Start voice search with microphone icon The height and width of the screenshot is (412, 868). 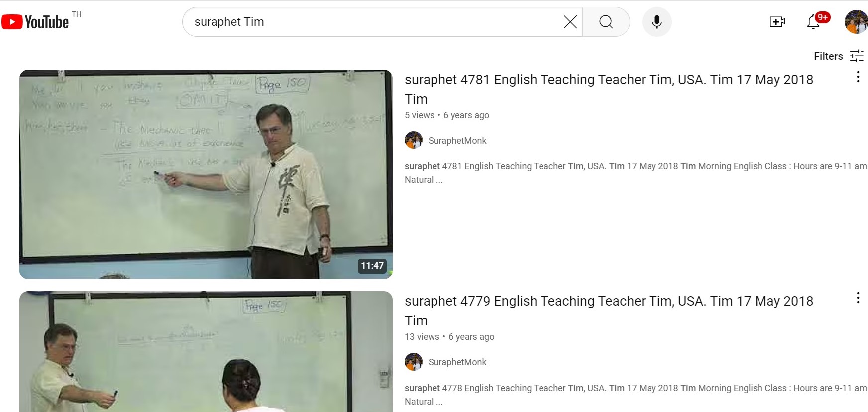[656, 22]
